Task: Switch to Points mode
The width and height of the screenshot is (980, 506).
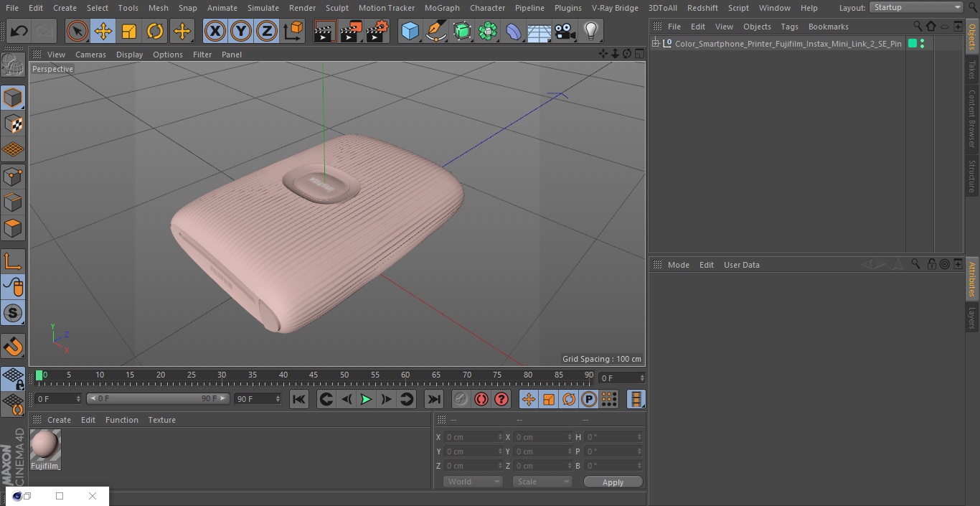Action: (13, 177)
